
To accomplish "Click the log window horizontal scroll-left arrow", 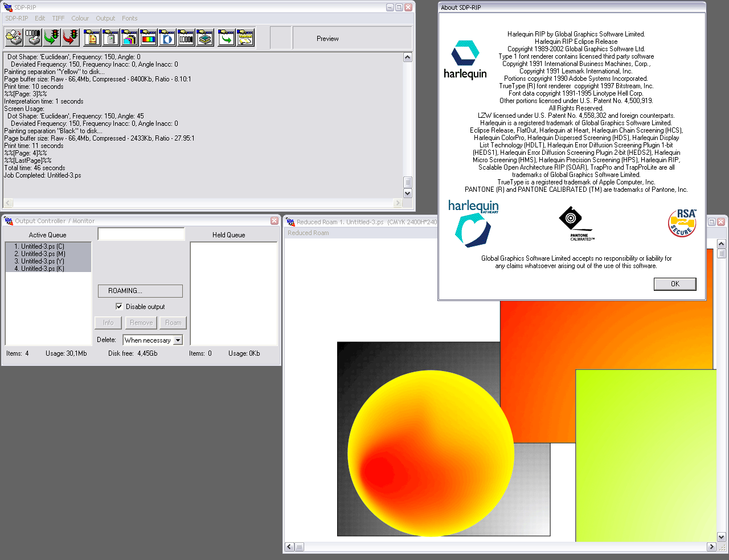I will click(x=8, y=203).
